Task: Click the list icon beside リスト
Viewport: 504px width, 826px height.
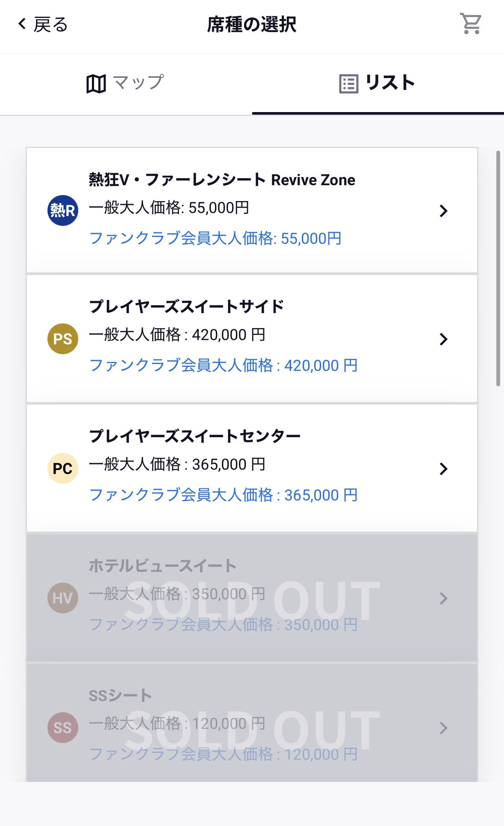Action: pyautogui.click(x=348, y=84)
